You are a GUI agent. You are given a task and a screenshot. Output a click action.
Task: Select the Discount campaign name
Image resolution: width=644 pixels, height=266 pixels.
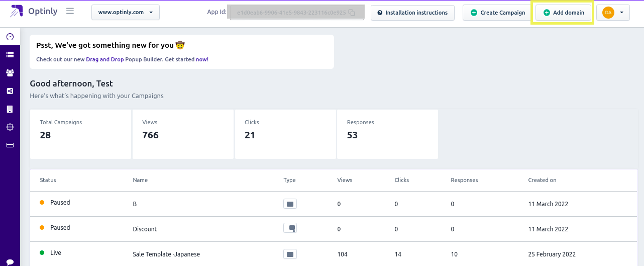(x=145, y=229)
